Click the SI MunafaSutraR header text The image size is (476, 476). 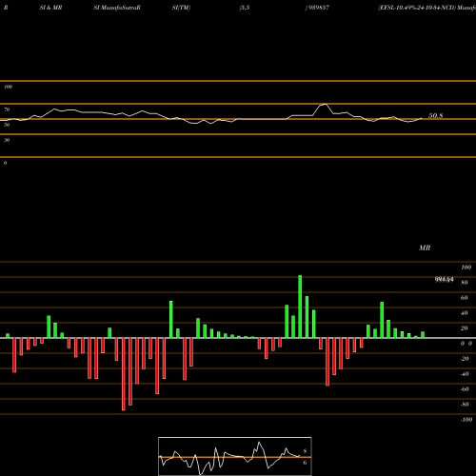pyautogui.click(x=117, y=8)
